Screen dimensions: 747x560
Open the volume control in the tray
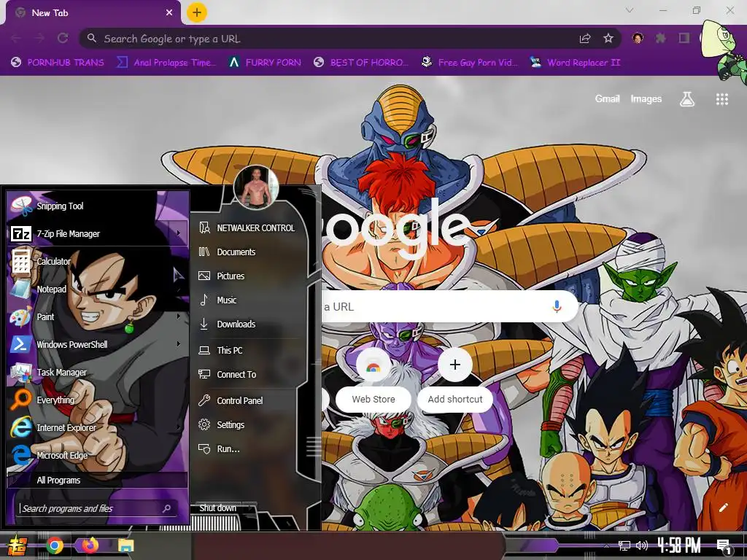[642, 545]
